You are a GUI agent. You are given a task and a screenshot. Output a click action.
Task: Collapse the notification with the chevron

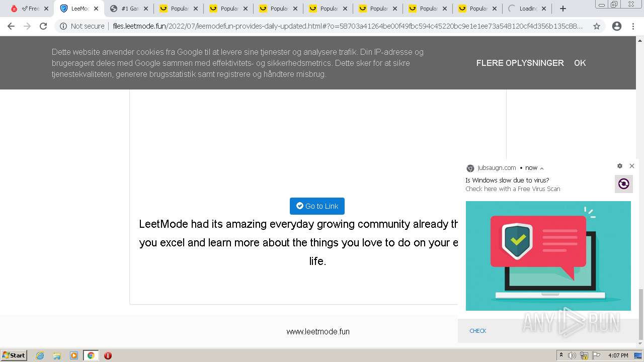pyautogui.click(x=541, y=168)
